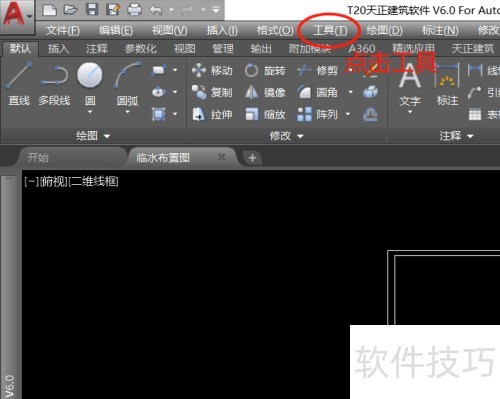Click the Redo arrow icon
The height and width of the screenshot is (399, 500).
pos(188,10)
